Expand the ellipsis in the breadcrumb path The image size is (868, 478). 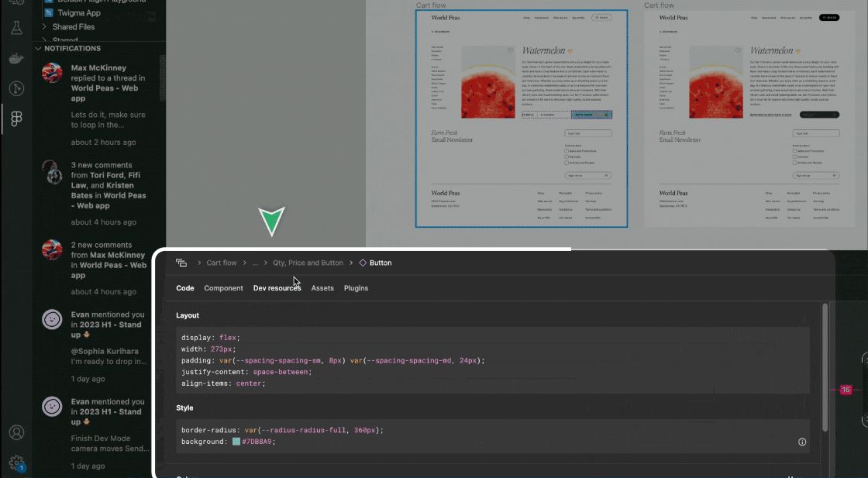point(255,263)
